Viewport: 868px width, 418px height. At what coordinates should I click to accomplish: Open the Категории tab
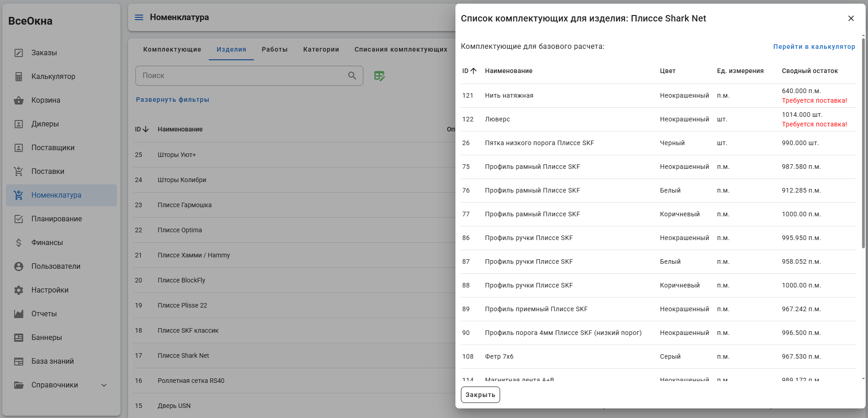coord(321,49)
